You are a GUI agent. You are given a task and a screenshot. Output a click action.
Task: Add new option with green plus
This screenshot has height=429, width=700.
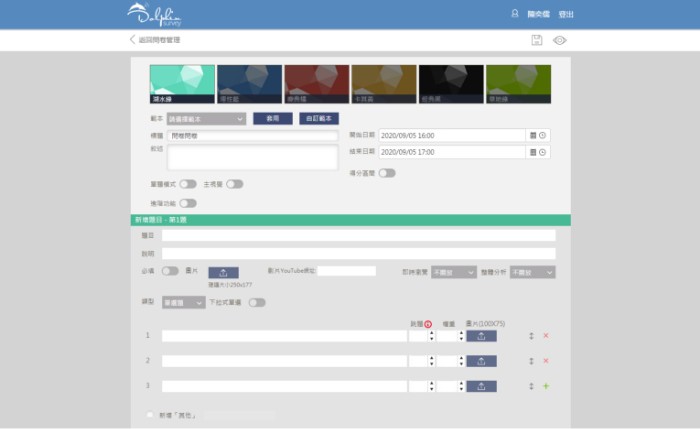546,386
